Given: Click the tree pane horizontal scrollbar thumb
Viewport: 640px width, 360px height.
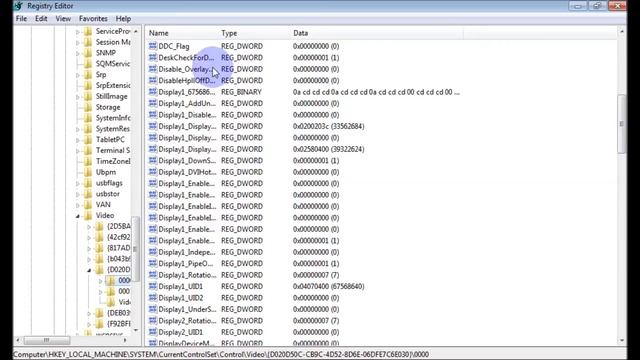Looking at the screenshot, I should point(47,340).
